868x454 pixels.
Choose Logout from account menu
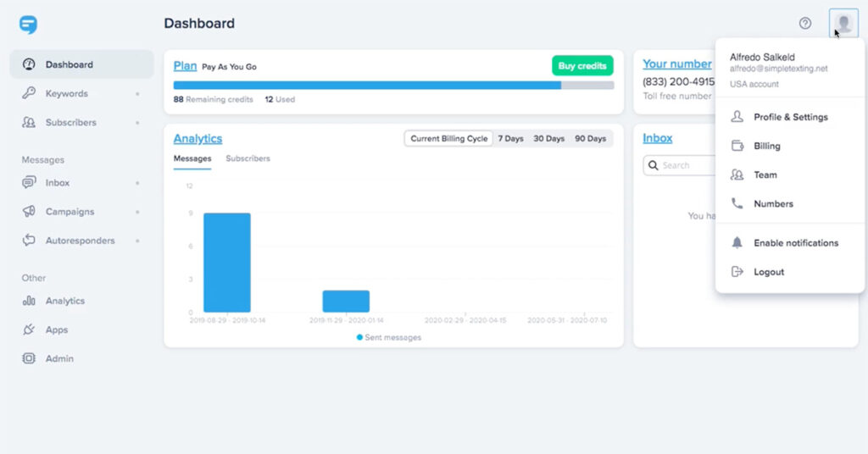pos(769,272)
